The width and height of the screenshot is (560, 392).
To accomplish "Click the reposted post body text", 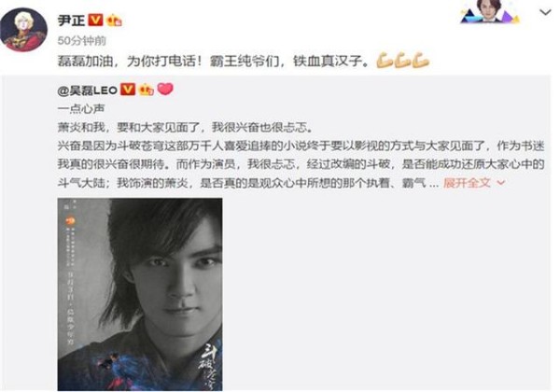I will tap(301, 155).
